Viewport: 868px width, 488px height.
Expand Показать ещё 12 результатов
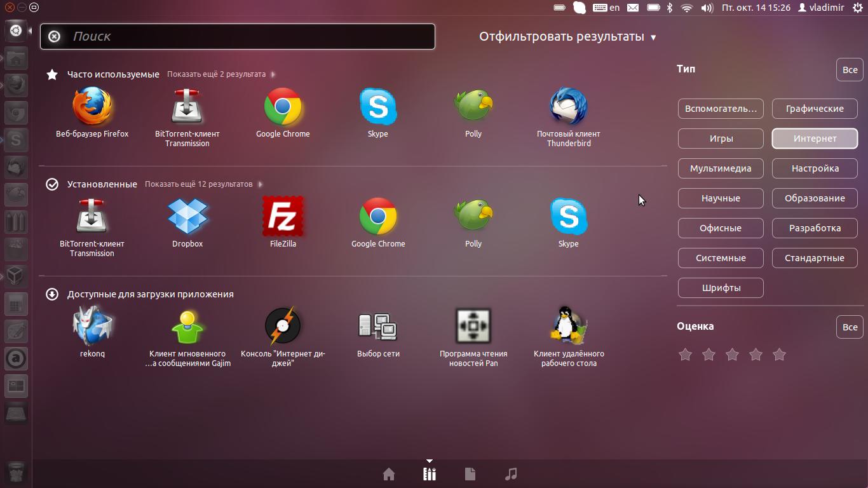click(x=203, y=184)
